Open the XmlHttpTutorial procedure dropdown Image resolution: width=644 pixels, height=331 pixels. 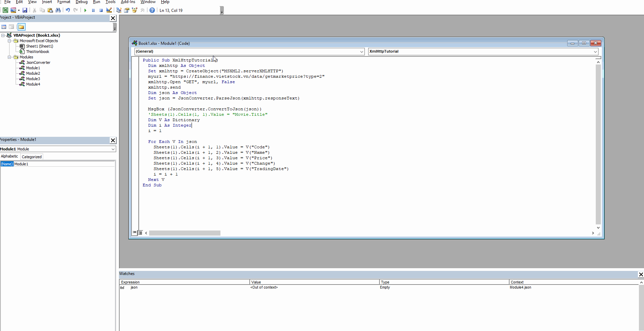pos(595,52)
